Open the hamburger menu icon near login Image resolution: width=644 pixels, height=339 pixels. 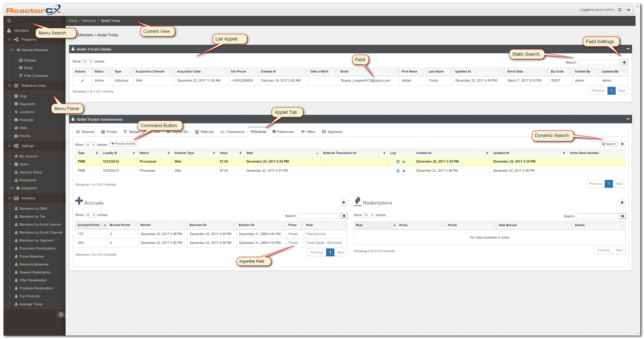[x=619, y=10]
